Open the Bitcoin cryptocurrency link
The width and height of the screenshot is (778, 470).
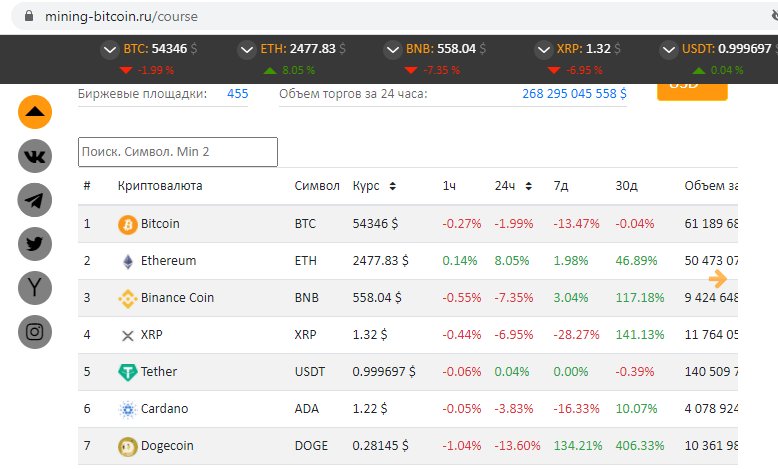click(x=160, y=224)
